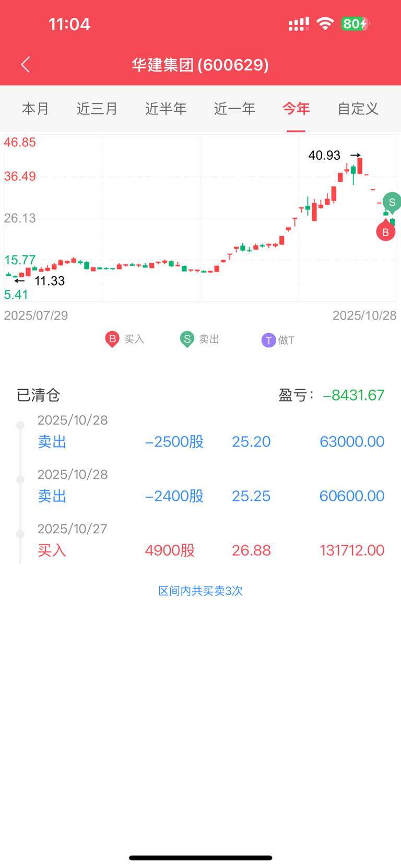The height and width of the screenshot is (868, 401).
Task: Open the 今年 tab
Action: click(296, 109)
